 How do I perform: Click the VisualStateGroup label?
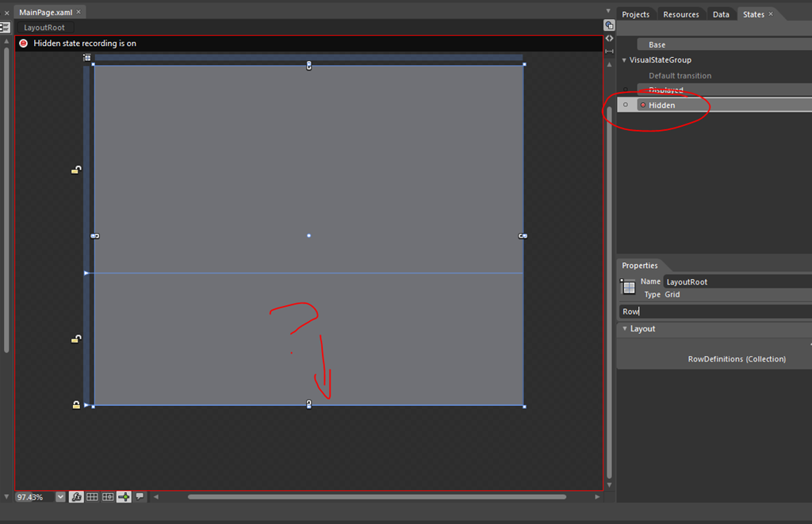[x=661, y=60]
